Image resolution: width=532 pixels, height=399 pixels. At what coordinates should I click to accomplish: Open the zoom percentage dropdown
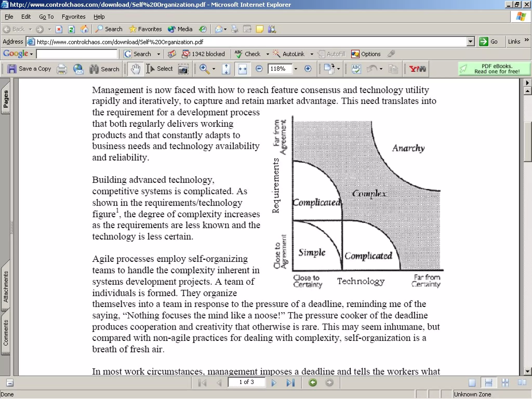tap(296, 69)
